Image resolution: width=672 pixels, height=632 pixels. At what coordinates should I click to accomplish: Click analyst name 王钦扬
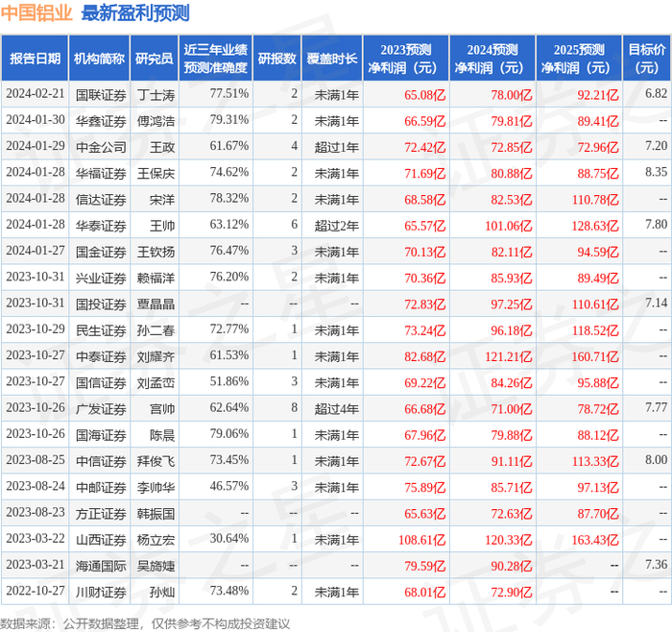point(156,252)
